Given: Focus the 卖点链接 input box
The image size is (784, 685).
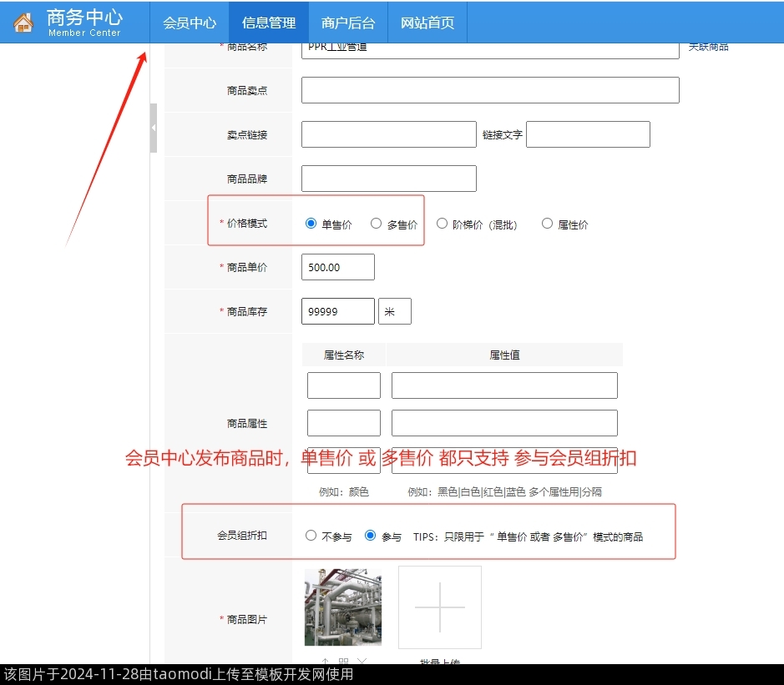Looking at the screenshot, I should point(388,134).
